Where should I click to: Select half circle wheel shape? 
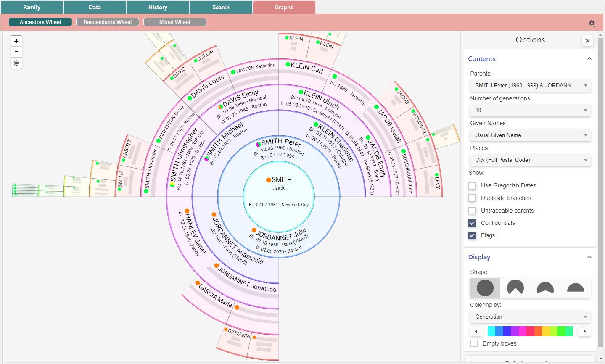576,288
